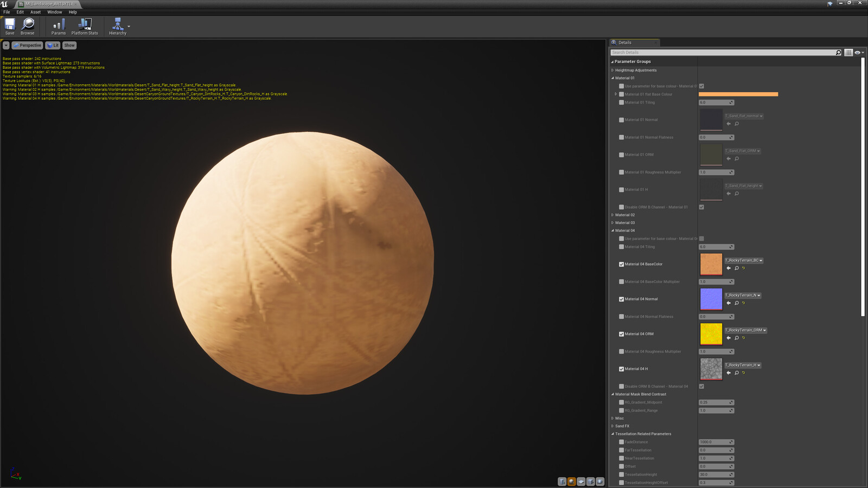Find T_RockyTerrain_ORM in Content Browser
The height and width of the screenshot is (488, 868).
pyautogui.click(x=737, y=338)
